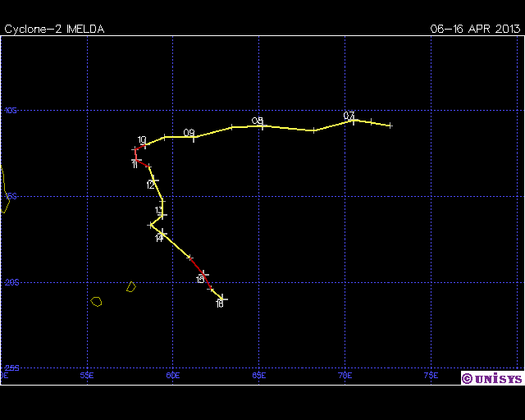Image resolution: width=525 pixels, height=420 pixels.
Task: Select the 60E longitude label
Action: (x=172, y=376)
